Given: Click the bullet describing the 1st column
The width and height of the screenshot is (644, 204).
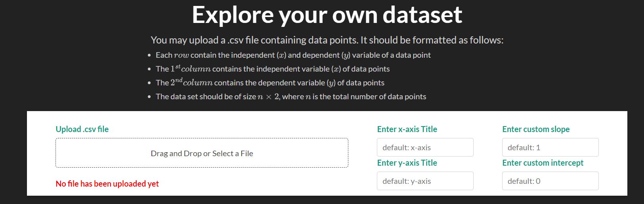Looking at the screenshot, I should pyautogui.click(x=273, y=69).
